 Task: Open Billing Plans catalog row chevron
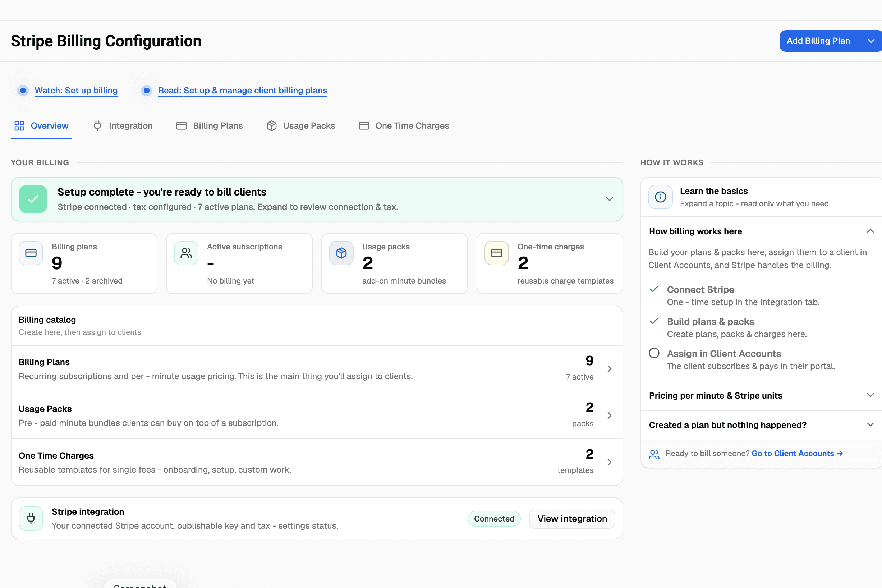click(609, 369)
